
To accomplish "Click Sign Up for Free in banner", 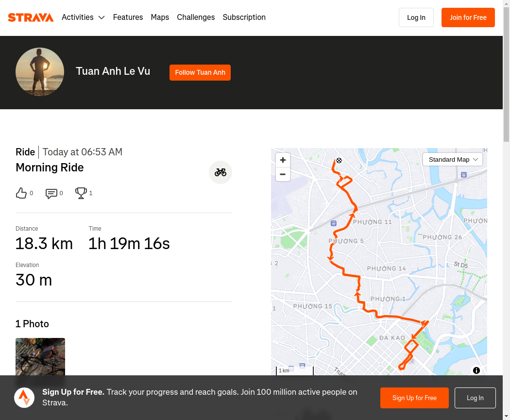I will click(414, 398).
